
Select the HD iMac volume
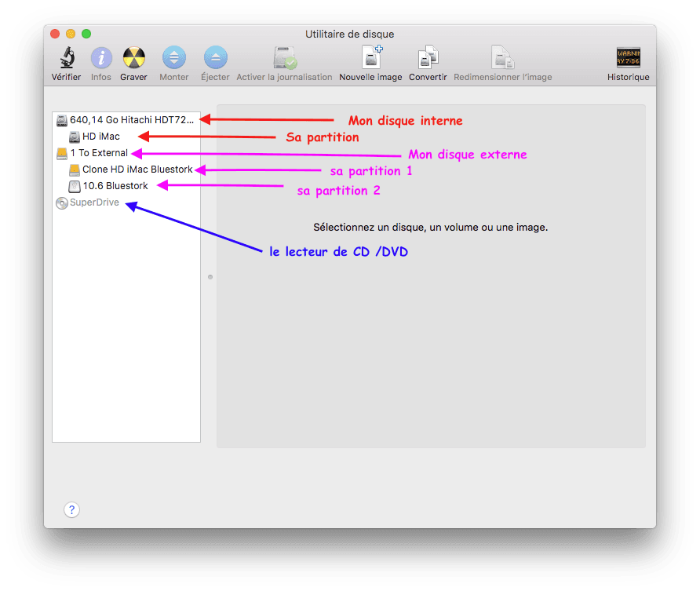pyautogui.click(x=126, y=136)
